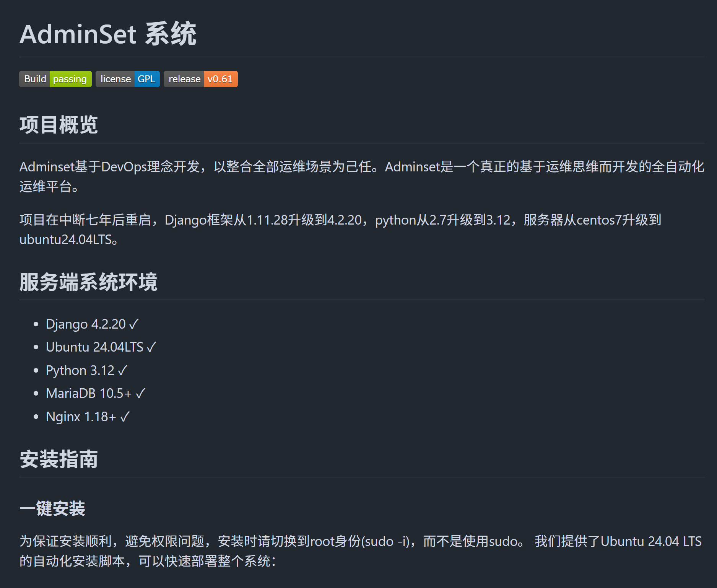Select the Nginx 1.18+ list entry
Screen dimensions: 717x588
[x=88, y=417]
